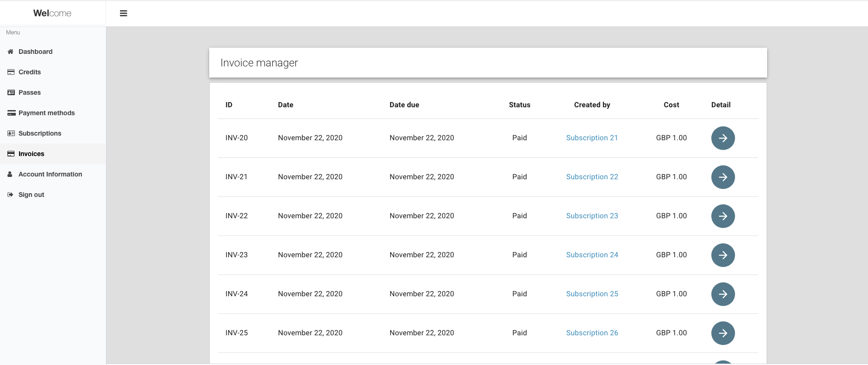The width and height of the screenshot is (868, 365).
Task: Open detail arrow for INV-23
Action: [x=723, y=255]
